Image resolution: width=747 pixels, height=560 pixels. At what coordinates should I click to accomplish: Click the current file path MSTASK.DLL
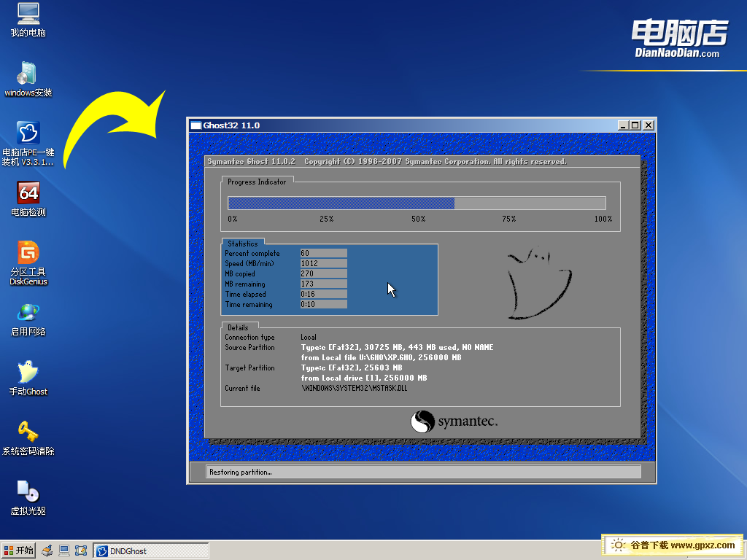[x=354, y=388]
